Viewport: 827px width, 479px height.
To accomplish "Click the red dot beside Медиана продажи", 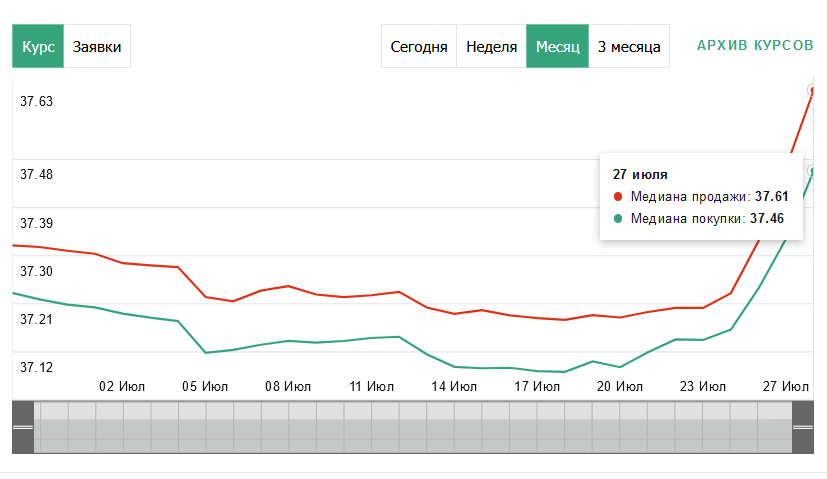I will point(618,197).
